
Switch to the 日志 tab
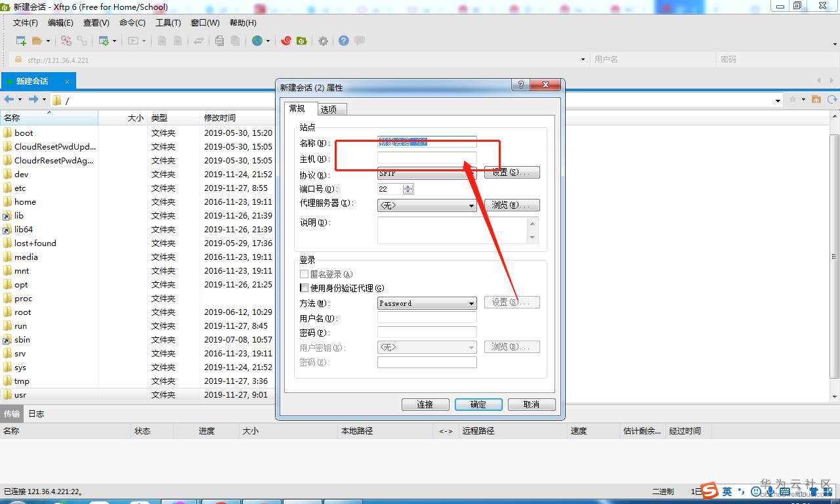[37, 414]
